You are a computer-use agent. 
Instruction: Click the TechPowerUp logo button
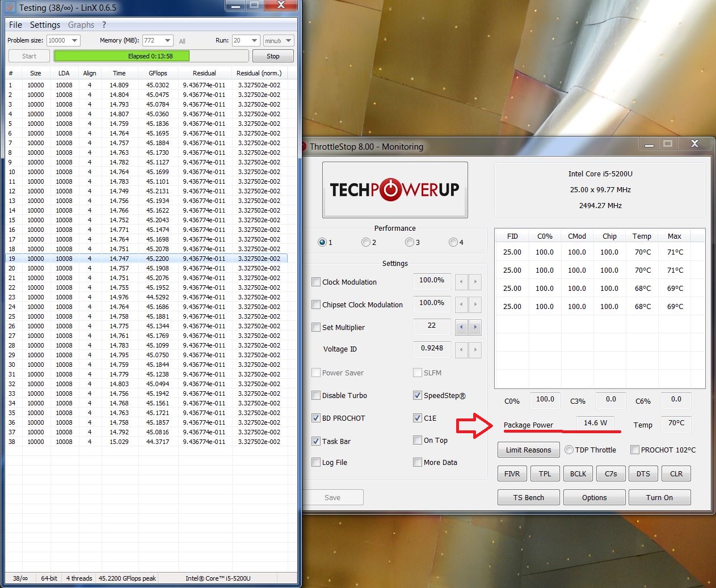395,190
